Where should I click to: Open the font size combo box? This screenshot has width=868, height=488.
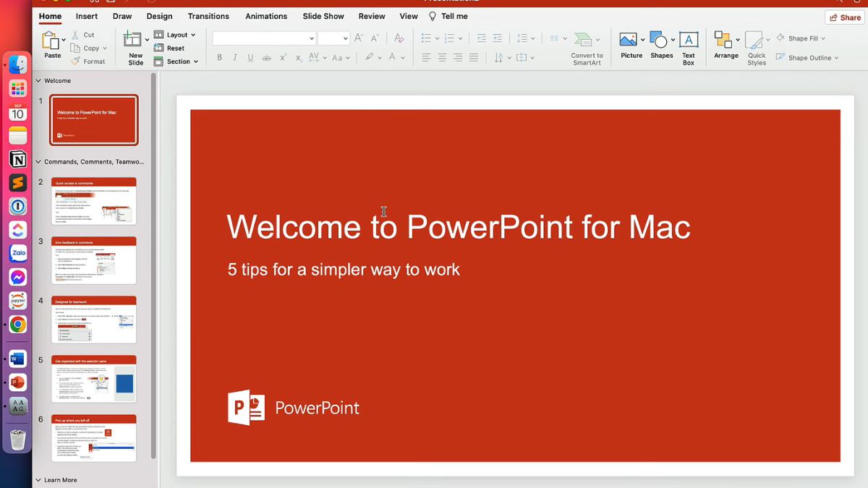[333, 38]
